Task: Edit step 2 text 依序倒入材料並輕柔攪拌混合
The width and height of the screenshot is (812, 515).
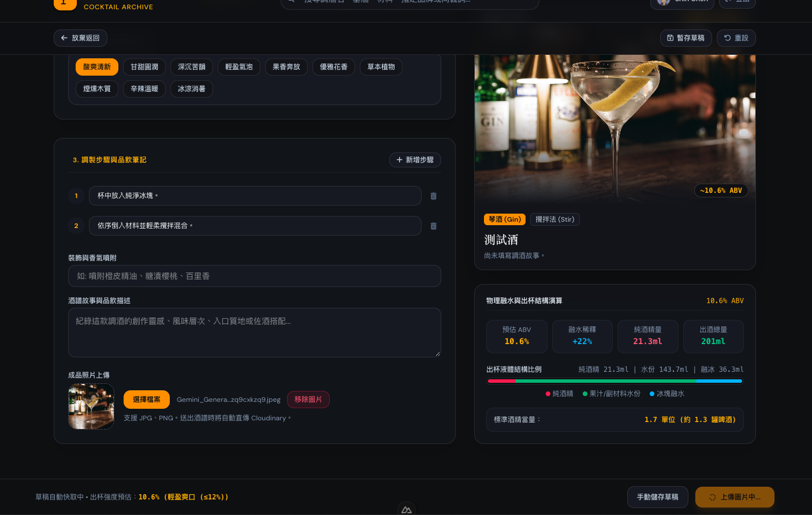Action: coord(255,226)
